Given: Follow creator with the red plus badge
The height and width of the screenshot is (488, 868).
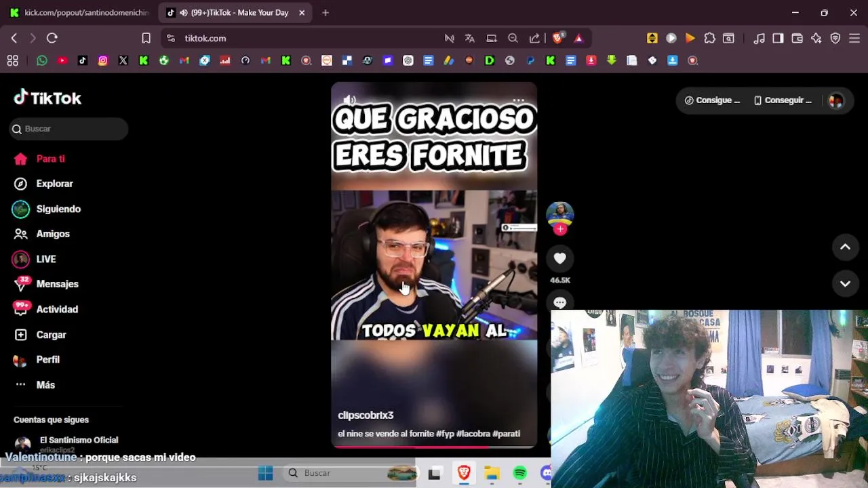Looking at the screenshot, I should pyautogui.click(x=560, y=229).
